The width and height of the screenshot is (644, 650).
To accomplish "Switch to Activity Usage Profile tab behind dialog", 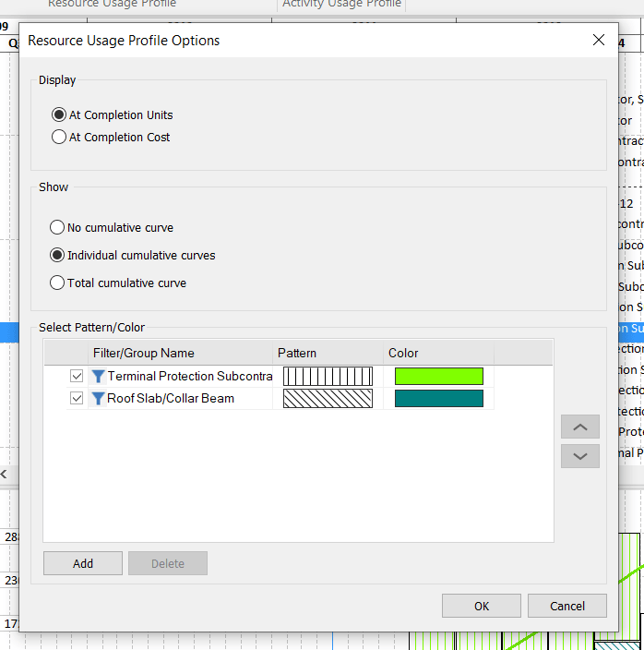I will tap(341, 4).
